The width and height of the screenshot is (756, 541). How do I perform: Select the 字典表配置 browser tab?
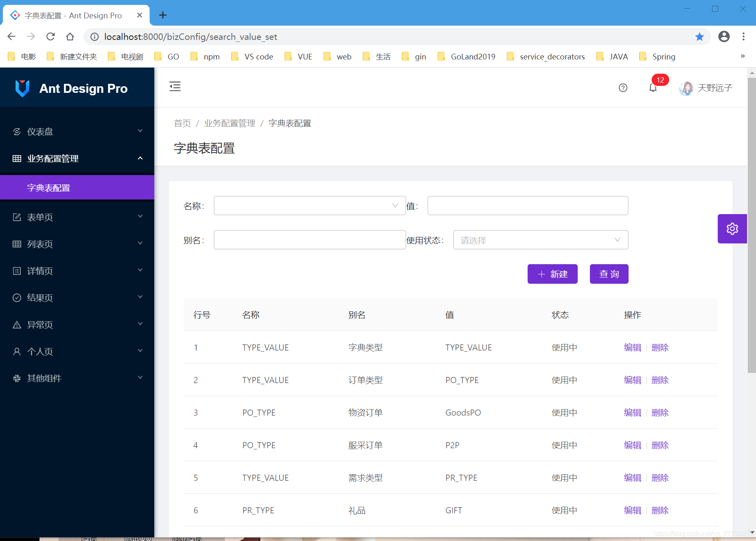pos(72,15)
